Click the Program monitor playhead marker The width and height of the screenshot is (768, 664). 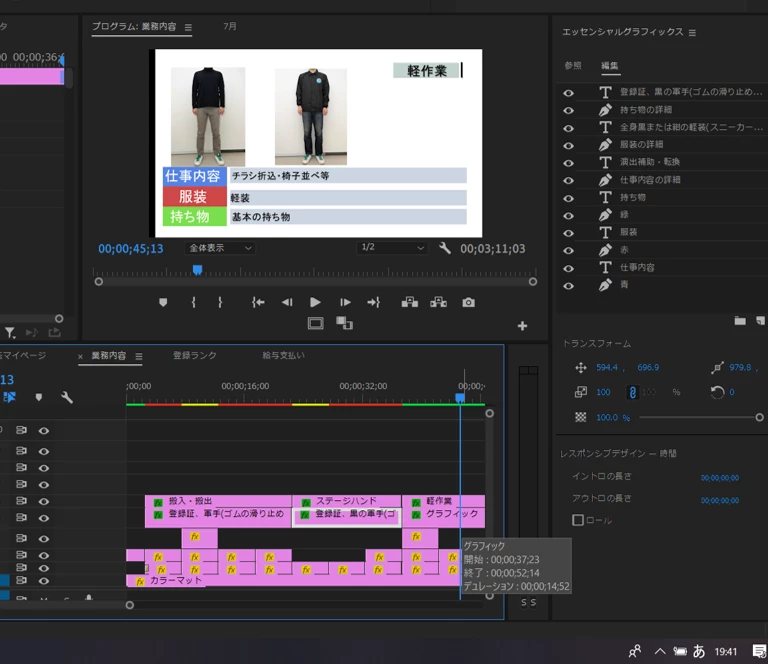point(197,270)
